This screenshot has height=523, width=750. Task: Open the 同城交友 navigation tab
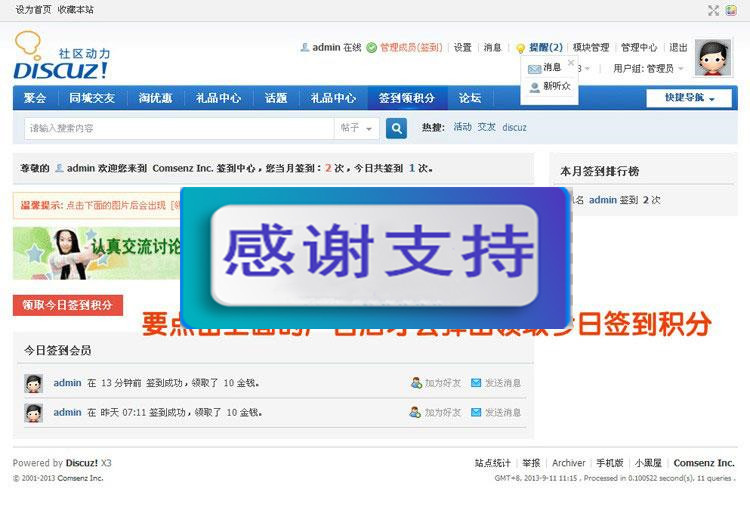click(x=92, y=98)
